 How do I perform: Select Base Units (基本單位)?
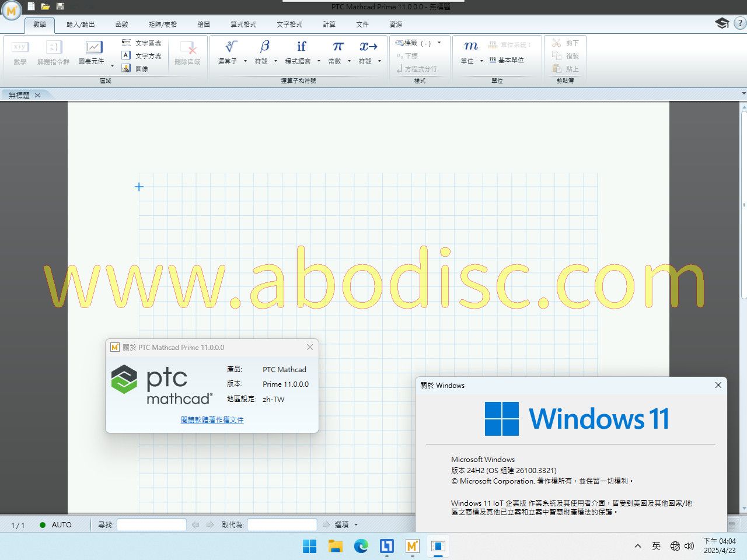tap(507, 60)
